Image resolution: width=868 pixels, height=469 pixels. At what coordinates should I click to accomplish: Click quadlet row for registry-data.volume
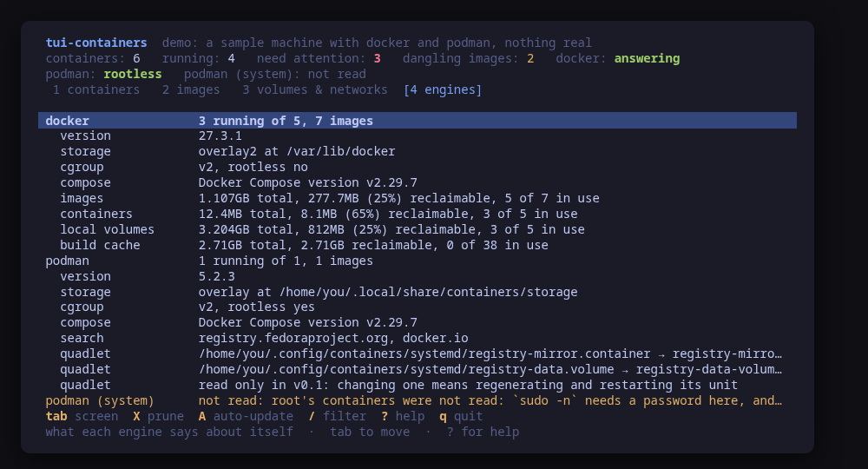tap(418, 369)
